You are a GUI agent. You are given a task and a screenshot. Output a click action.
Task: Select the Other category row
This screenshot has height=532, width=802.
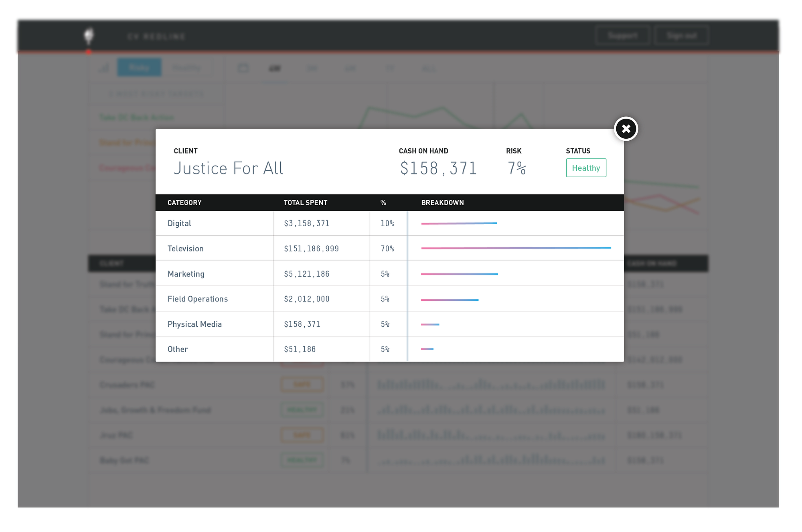pos(178,349)
